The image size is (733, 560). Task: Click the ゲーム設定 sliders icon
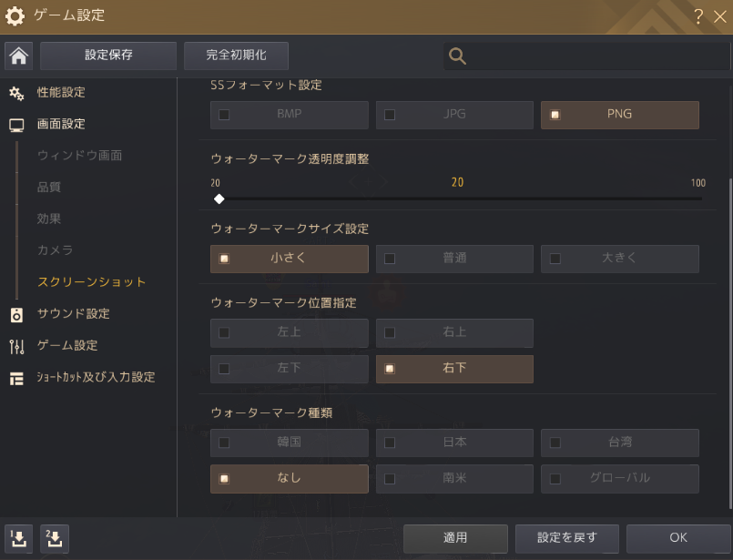coord(16,346)
